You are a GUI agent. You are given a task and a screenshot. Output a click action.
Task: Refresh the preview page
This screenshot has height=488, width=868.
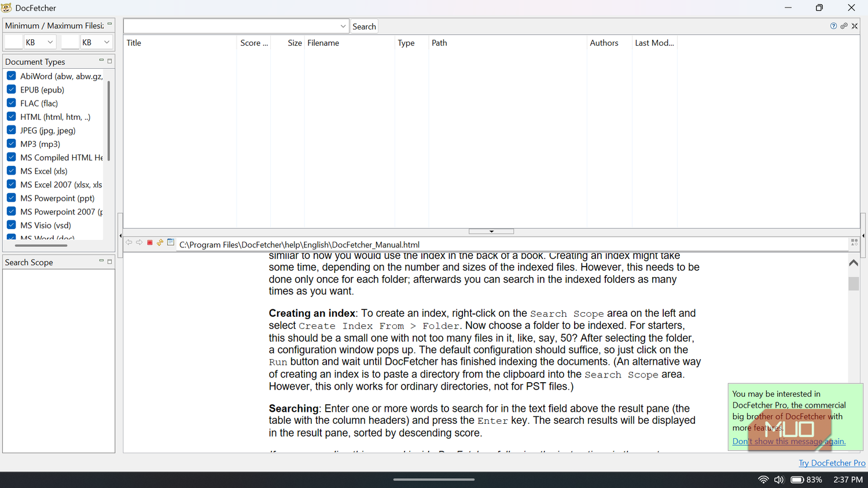tap(160, 242)
